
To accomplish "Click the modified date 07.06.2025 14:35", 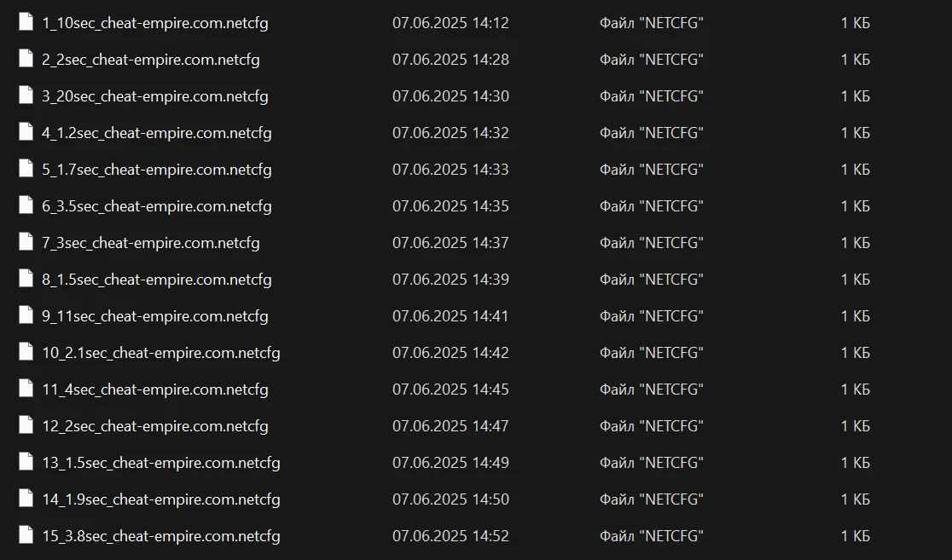I will (450, 206).
